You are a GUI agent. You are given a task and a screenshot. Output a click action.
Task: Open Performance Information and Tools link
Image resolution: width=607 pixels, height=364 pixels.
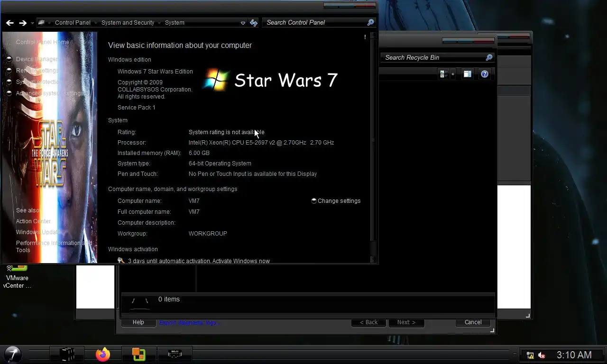pyautogui.click(x=54, y=246)
